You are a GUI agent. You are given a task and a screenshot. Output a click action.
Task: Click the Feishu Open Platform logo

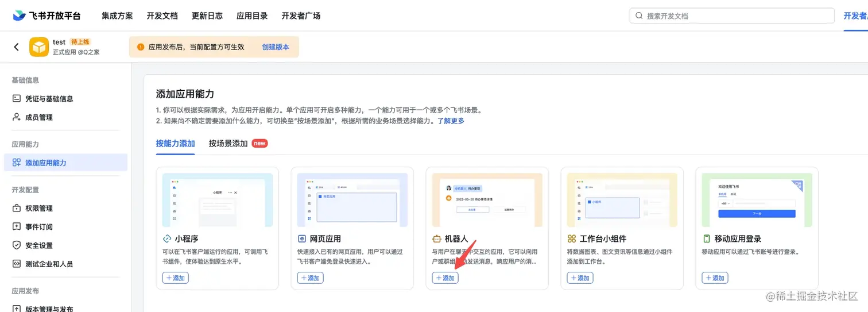[x=47, y=16]
